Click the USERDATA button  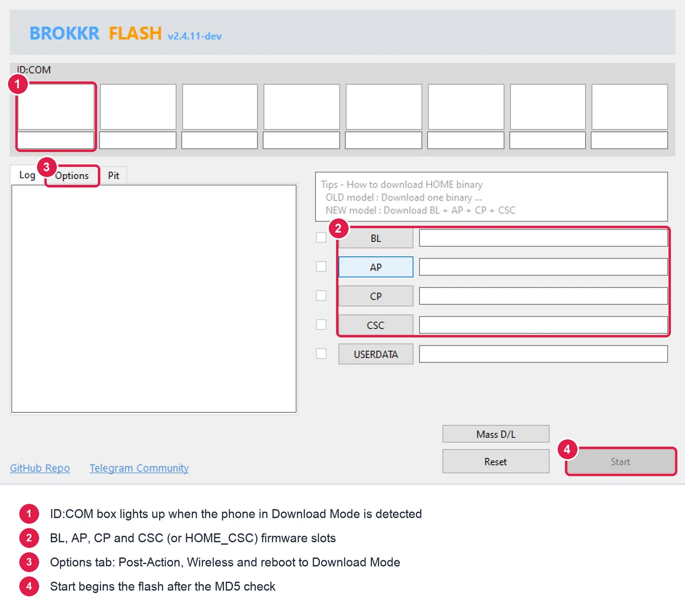coord(376,354)
